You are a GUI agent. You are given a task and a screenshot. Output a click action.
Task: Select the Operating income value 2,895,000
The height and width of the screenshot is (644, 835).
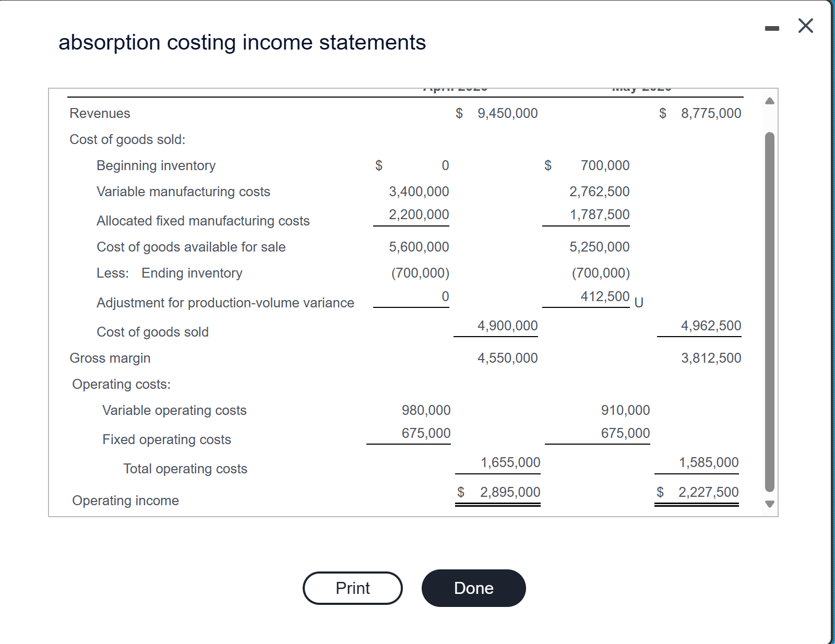pyautogui.click(x=510, y=491)
